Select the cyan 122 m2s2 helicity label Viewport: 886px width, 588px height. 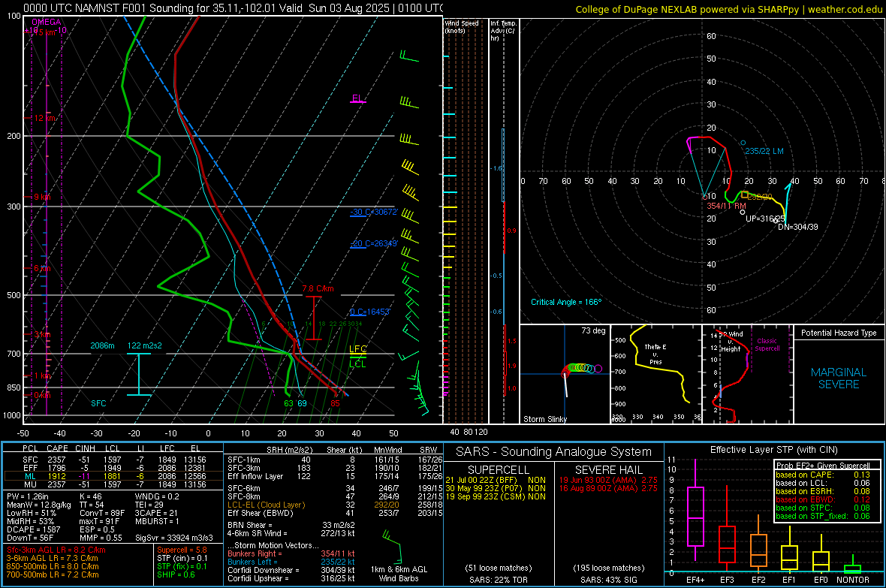145,345
